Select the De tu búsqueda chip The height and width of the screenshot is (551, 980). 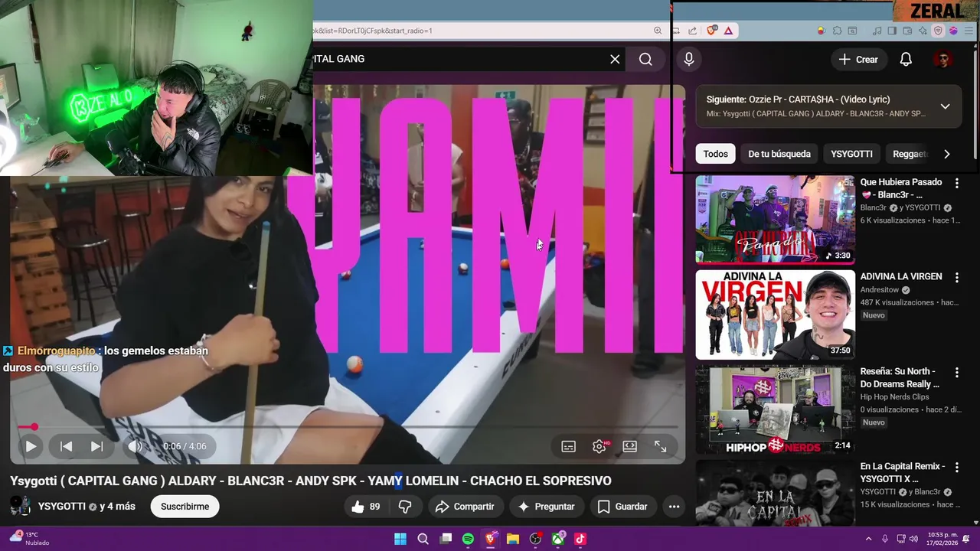click(779, 154)
